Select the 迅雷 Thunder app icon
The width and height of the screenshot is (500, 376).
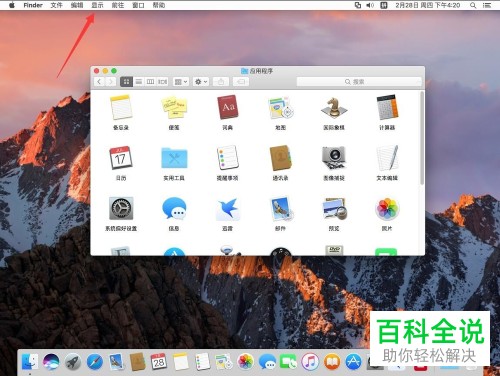227,209
